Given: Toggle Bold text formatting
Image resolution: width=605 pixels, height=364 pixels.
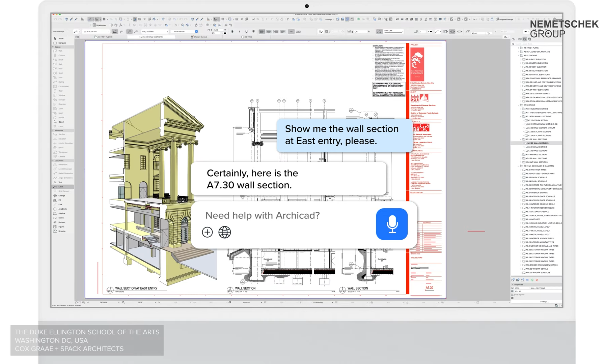Looking at the screenshot, I should (232, 32).
